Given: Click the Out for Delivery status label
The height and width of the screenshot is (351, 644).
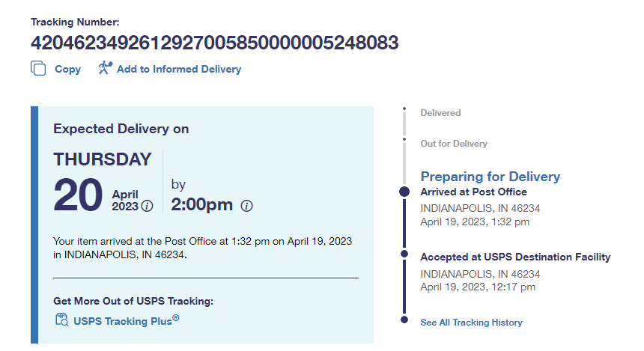Looking at the screenshot, I should pos(453,144).
